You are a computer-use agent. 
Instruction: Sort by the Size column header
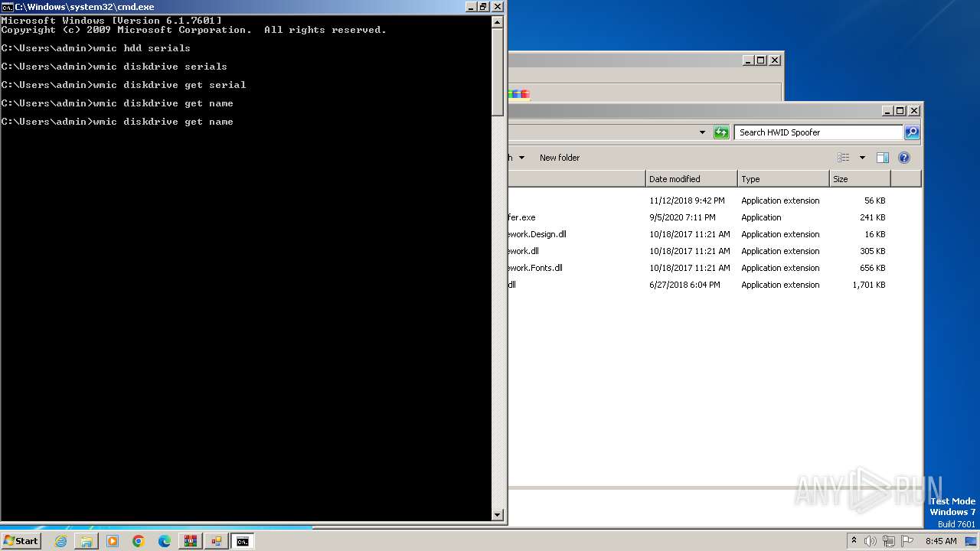860,179
